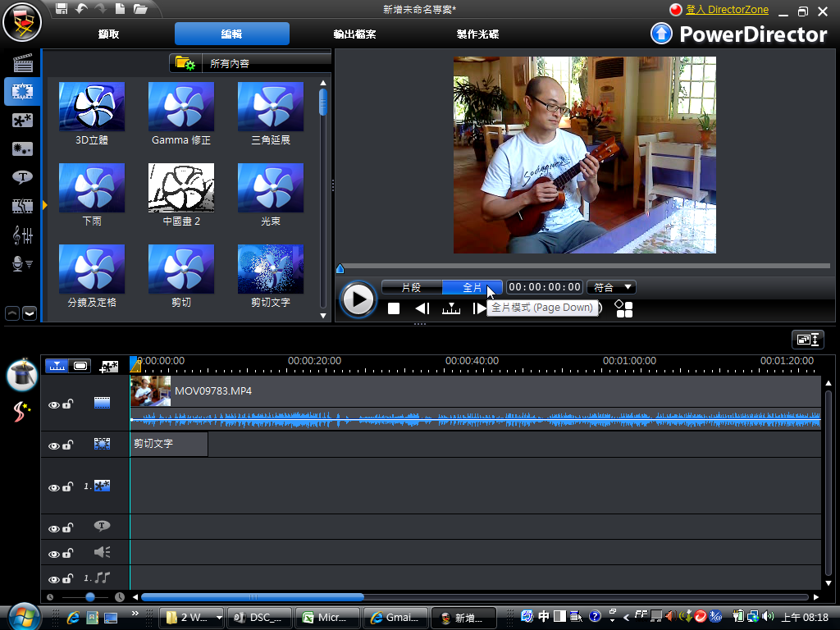
Task: Expand the 符合 preview zoom dropdown
Action: pos(611,287)
